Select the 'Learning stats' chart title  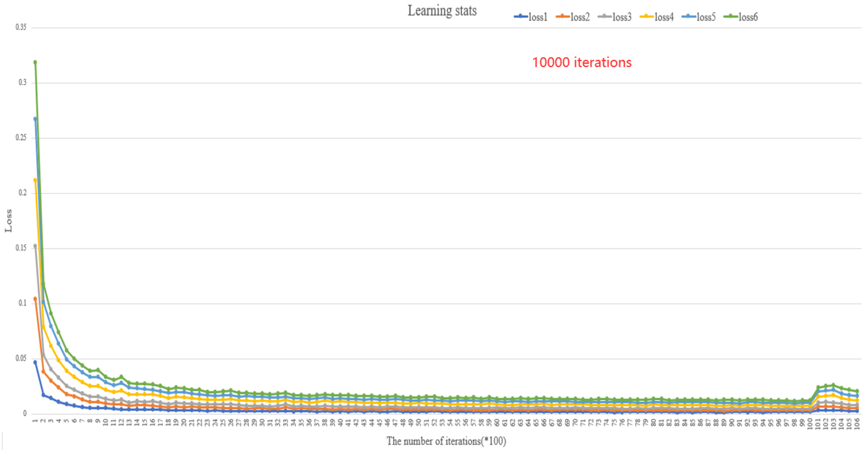(442, 11)
